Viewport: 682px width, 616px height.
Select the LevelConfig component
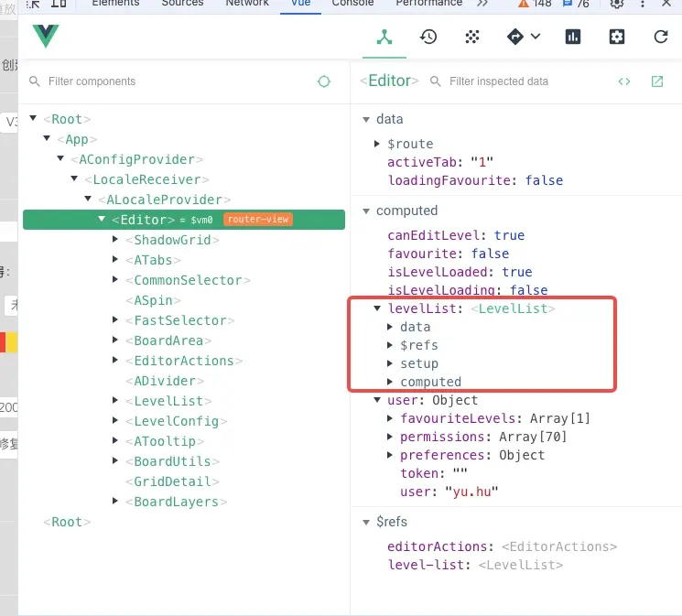(x=176, y=421)
